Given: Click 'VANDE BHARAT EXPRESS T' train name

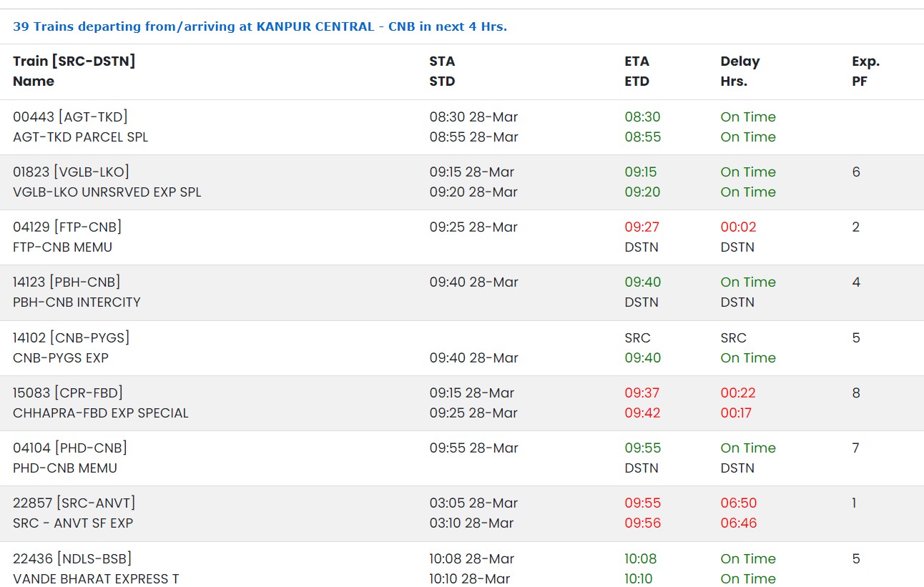Looking at the screenshot, I should coord(96,579).
